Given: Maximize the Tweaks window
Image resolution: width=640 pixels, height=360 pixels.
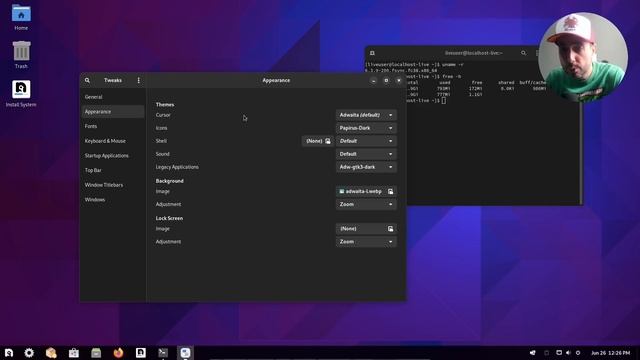Looking at the screenshot, I should click(x=386, y=81).
